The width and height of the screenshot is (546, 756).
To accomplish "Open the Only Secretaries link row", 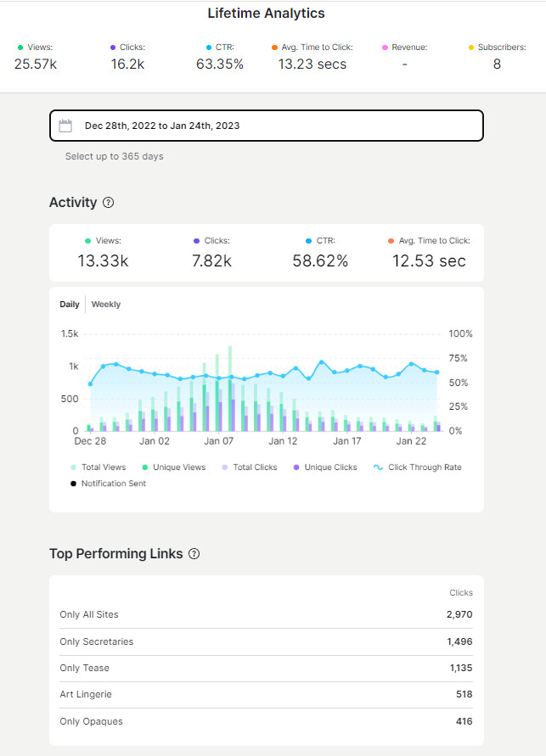I will 96,641.
